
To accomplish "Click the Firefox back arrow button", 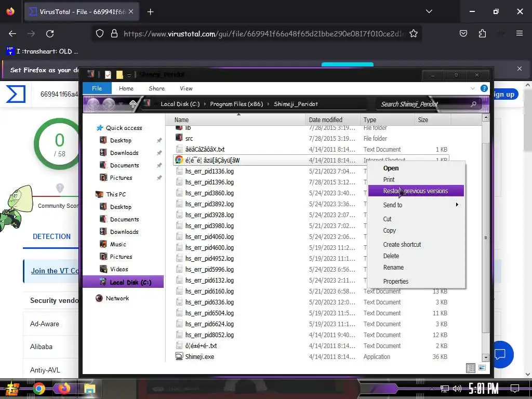I will click(12, 34).
